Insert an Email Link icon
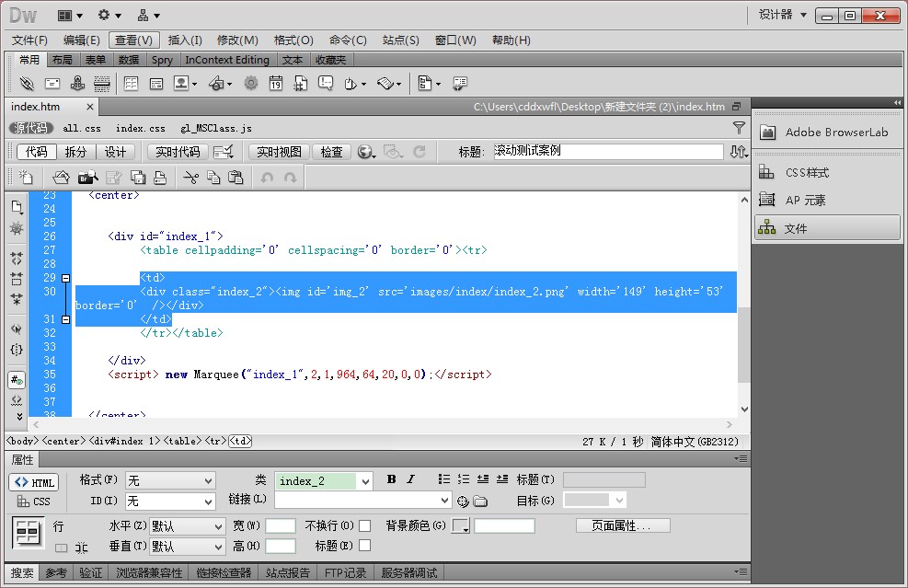The width and height of the screenshot is (908, 588). point(52,84)
